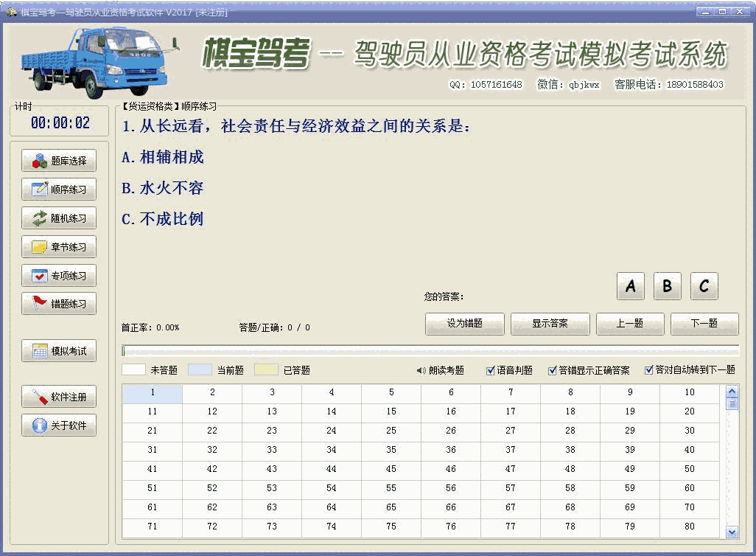This screenshot has width=756, height=556.
Task: Jump to question 25 in the grid
Action: [392, 431]
